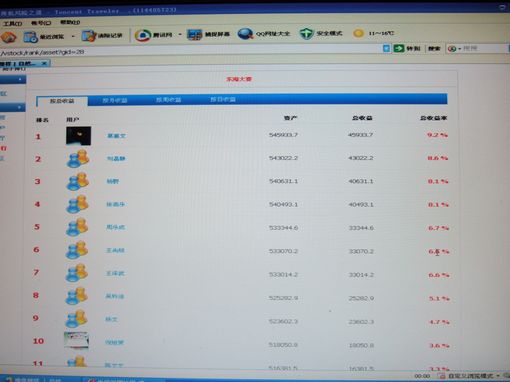Viewport: 510px width, 382px height.
Task: Open the search engine selector dropdown
Action: [455, 49]
